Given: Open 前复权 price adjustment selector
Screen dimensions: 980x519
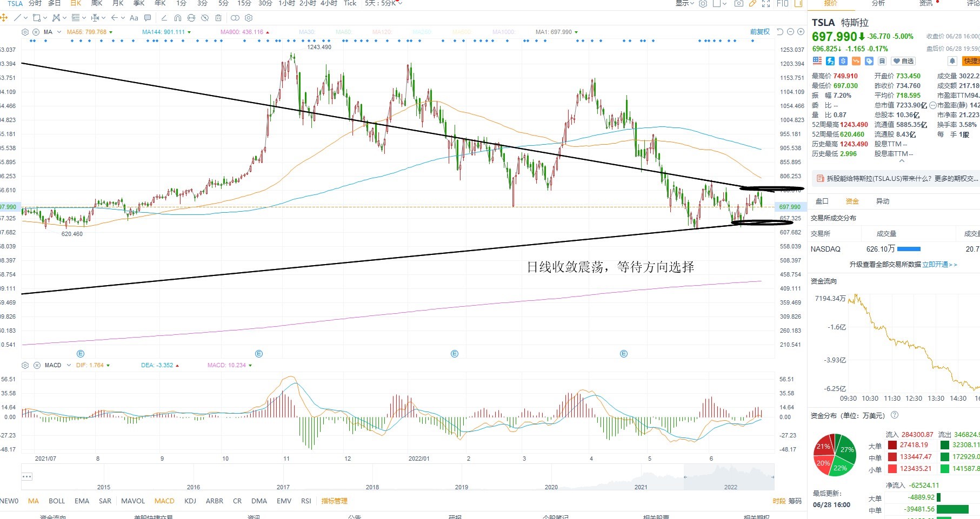Looking at the screenshot, I should point(759,32).
